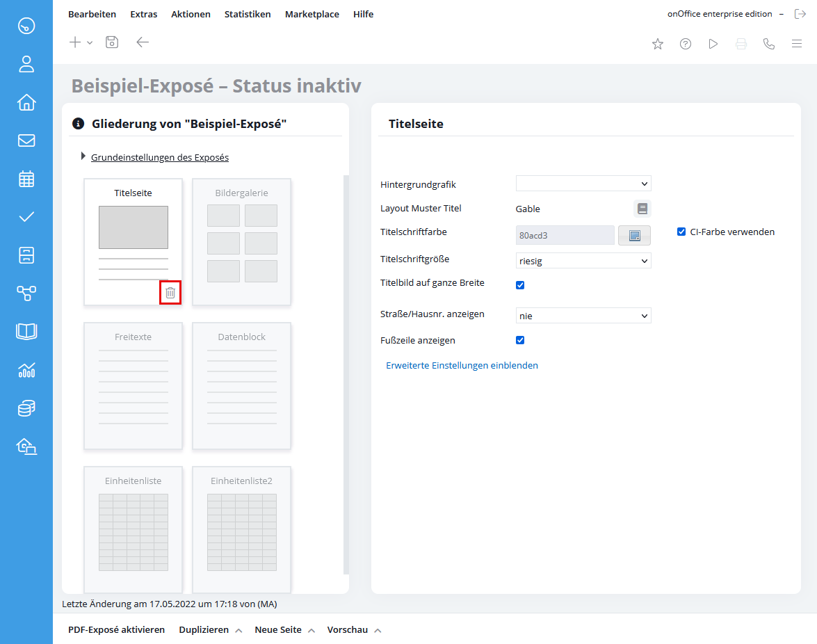This screenshot has width=817, height=644.
Task: Click the save disk icon in toolbar
Action: tap(112, 42)
